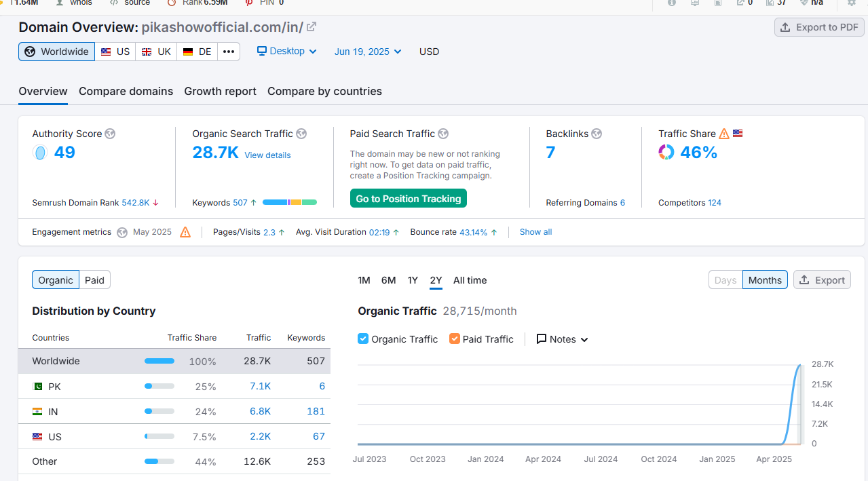The height and width of the screenshot is (481, 868).
Task: Set chart range to 6M
Action: (x=388, y=280)
